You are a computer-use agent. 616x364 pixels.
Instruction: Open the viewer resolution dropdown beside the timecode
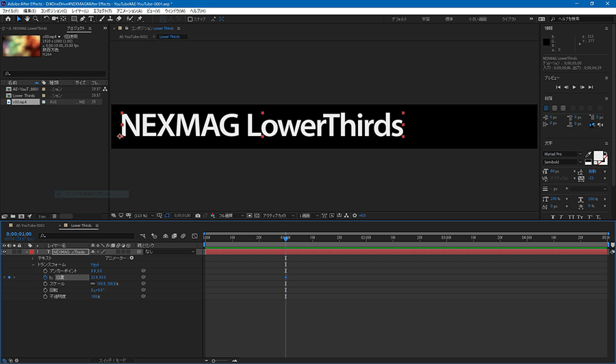231,216
